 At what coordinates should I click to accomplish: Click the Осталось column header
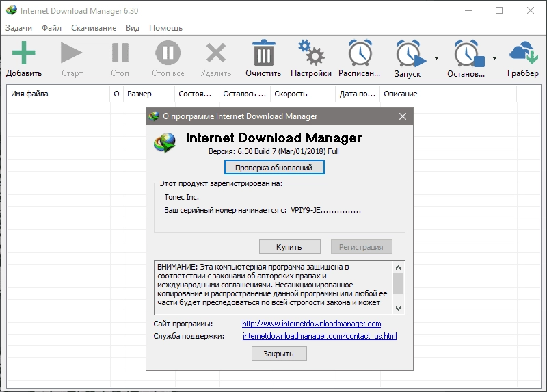pos(245,94)
